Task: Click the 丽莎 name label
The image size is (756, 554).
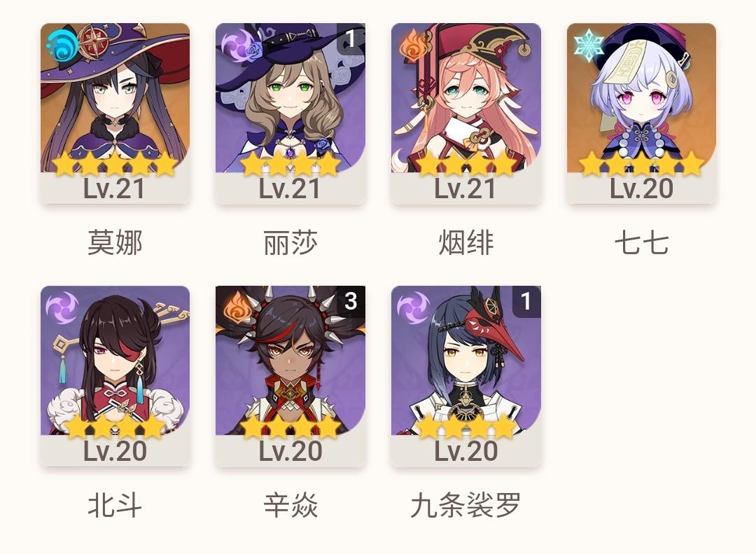Action: [x=290, y=243]
